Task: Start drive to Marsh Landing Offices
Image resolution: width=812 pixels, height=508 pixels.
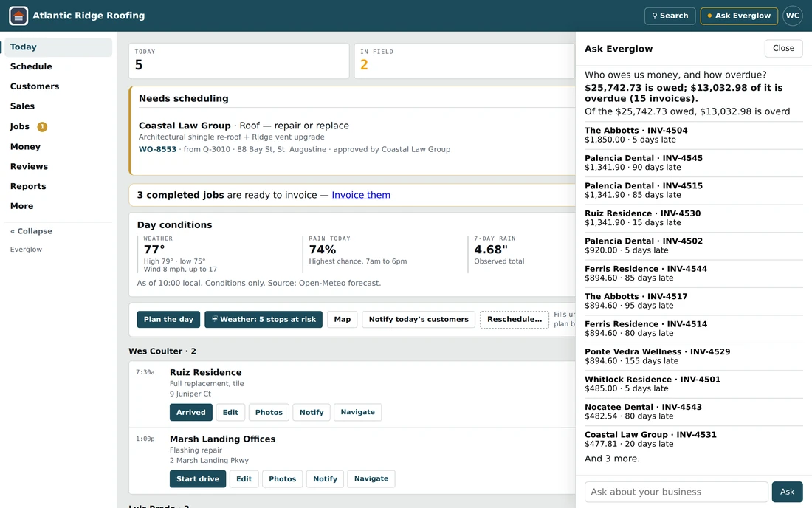Action: [x=198, y=479]
